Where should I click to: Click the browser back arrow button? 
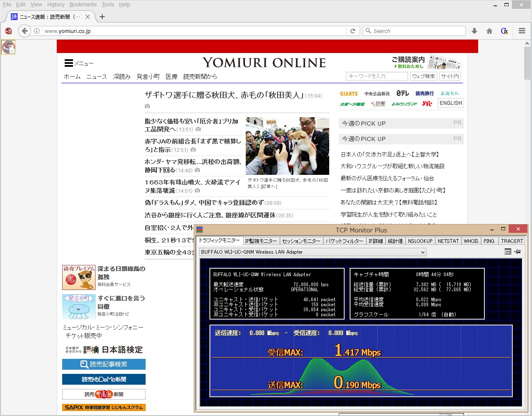25,31
